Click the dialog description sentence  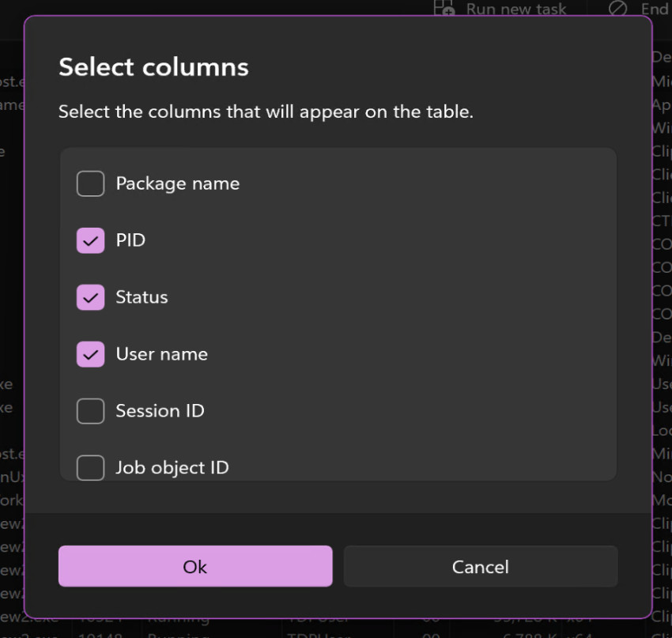(x=266, y=111)
